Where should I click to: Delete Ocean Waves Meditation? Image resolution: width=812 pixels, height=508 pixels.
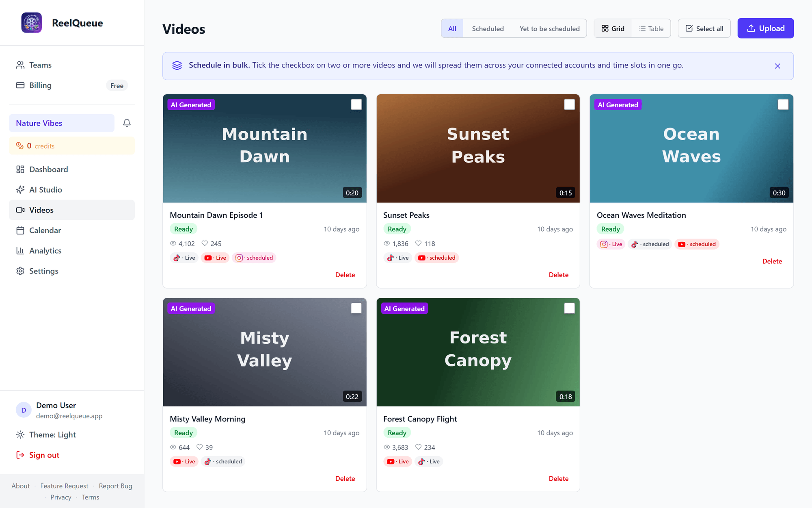[x=772, y=261]
